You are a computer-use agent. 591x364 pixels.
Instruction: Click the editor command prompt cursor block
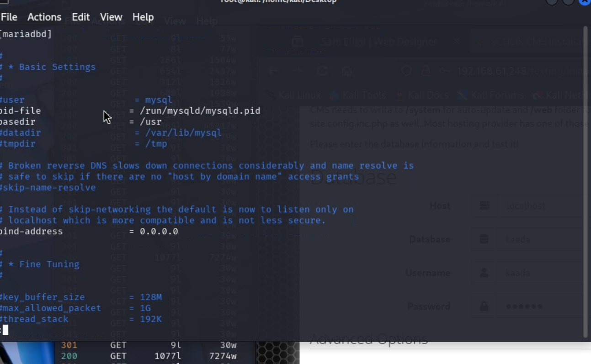point(5,330)
